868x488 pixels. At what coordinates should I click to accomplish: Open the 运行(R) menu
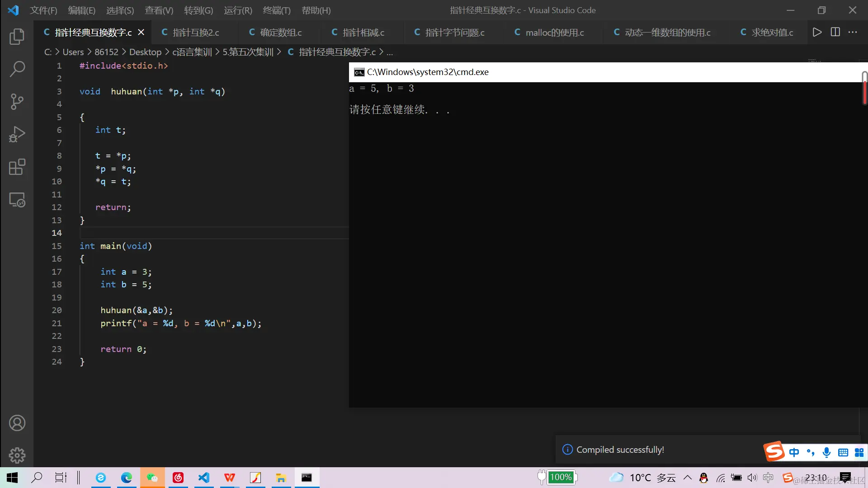pos(238,10)
